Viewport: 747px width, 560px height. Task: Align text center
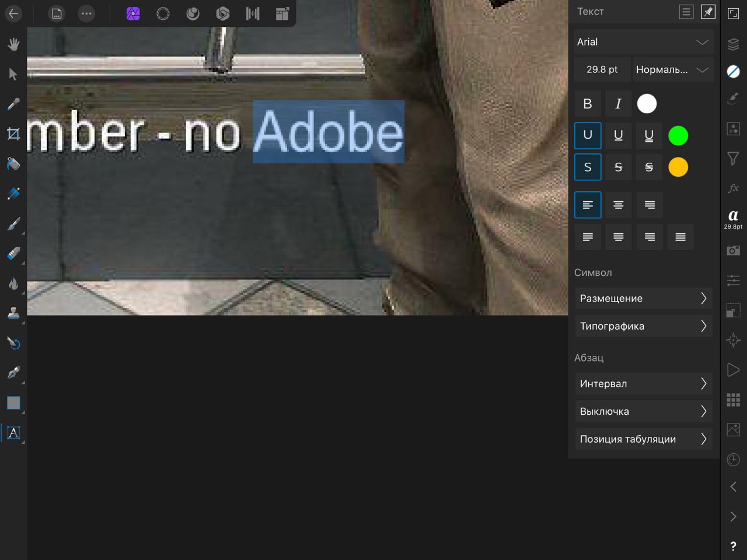coord(619,205)
